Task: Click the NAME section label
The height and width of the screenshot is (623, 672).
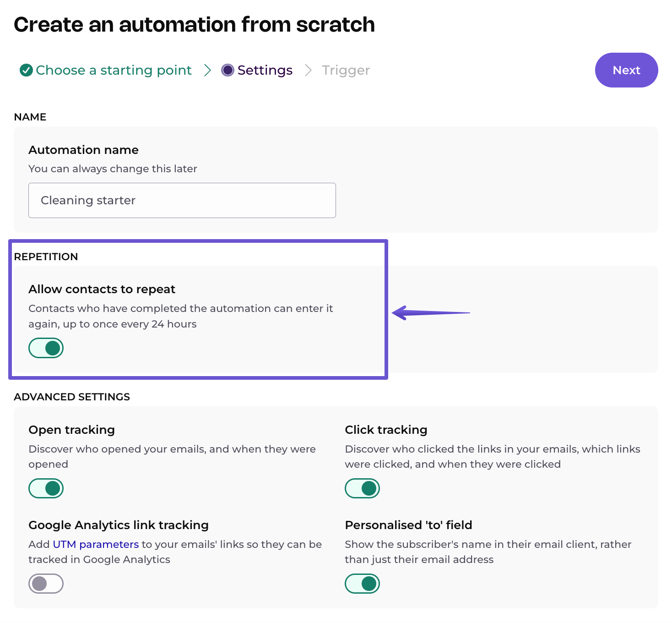Action: pyautogui.click(x=30, y=117)
